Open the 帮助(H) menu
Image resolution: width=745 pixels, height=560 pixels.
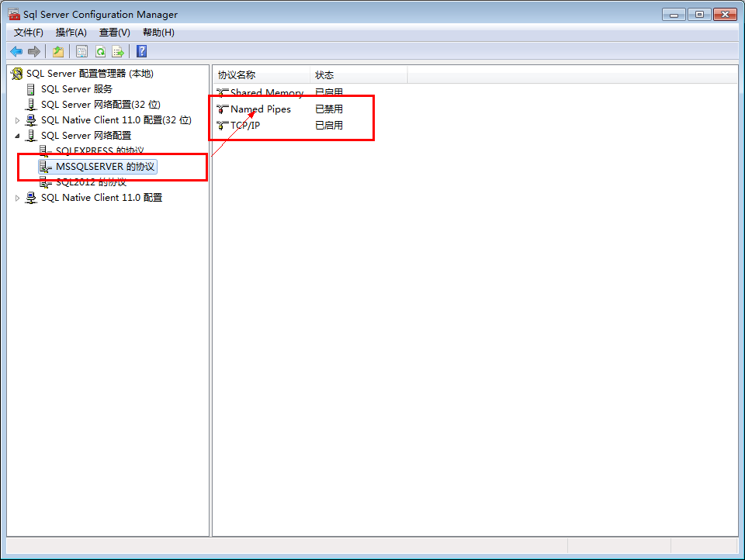158,33
